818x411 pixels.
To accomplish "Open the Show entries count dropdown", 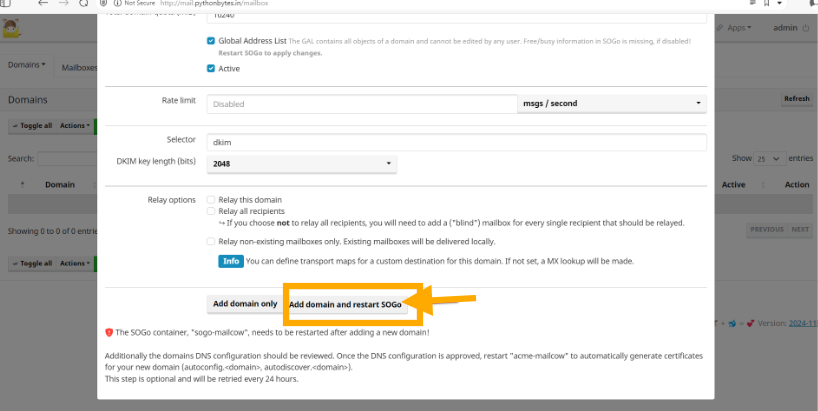I will coord(768,158).
